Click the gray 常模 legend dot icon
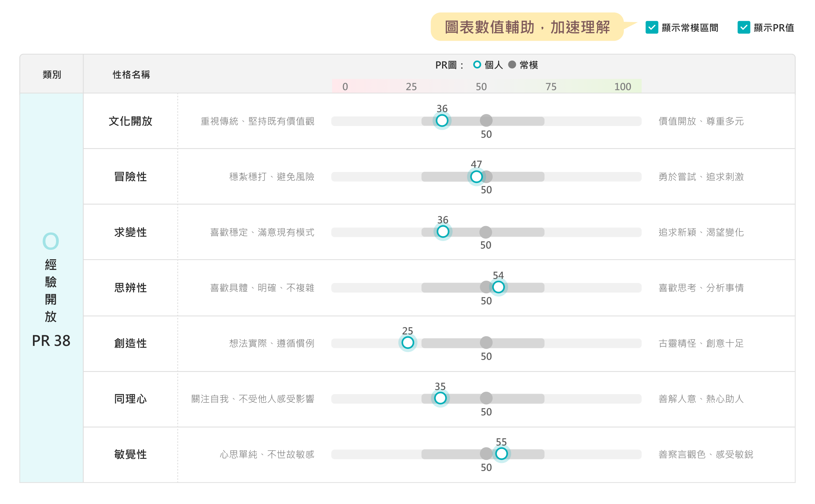The image size is (815, 504). click(512, 64)
